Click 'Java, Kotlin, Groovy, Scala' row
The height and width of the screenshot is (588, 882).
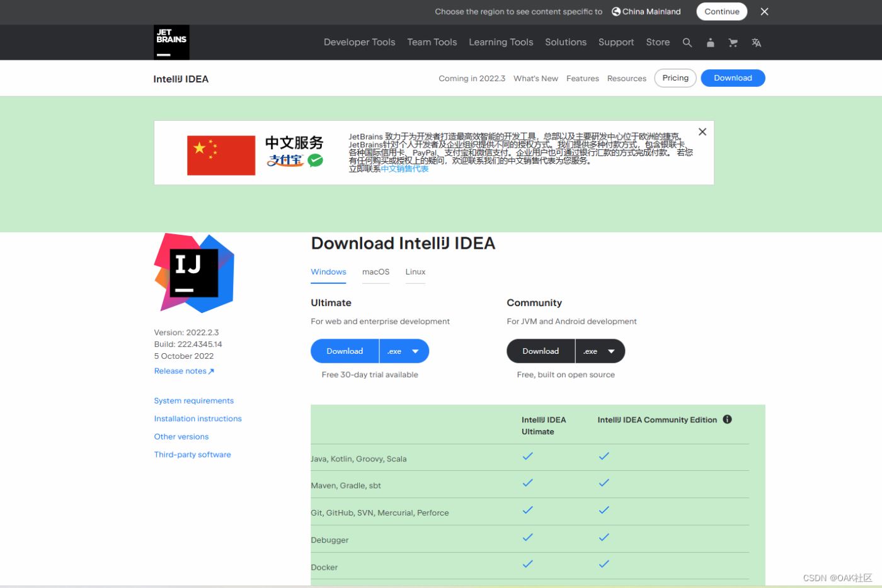[358, 459]
